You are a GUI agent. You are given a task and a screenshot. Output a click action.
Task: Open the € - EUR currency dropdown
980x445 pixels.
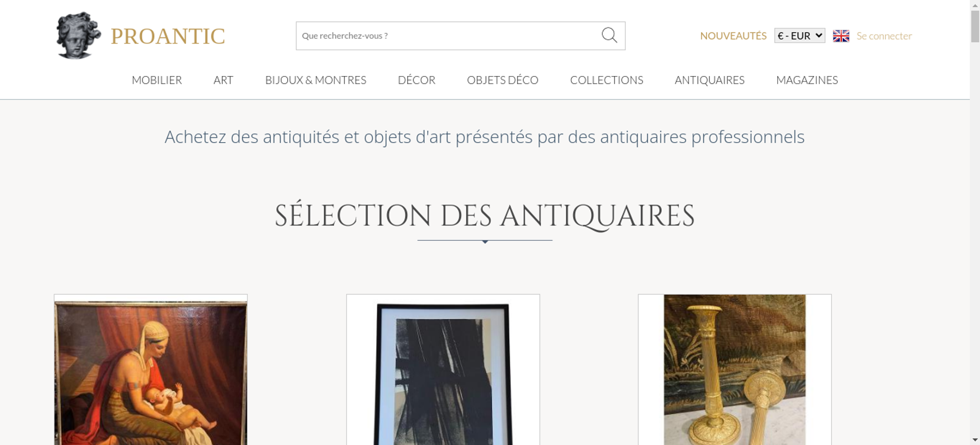pos(800,36)
